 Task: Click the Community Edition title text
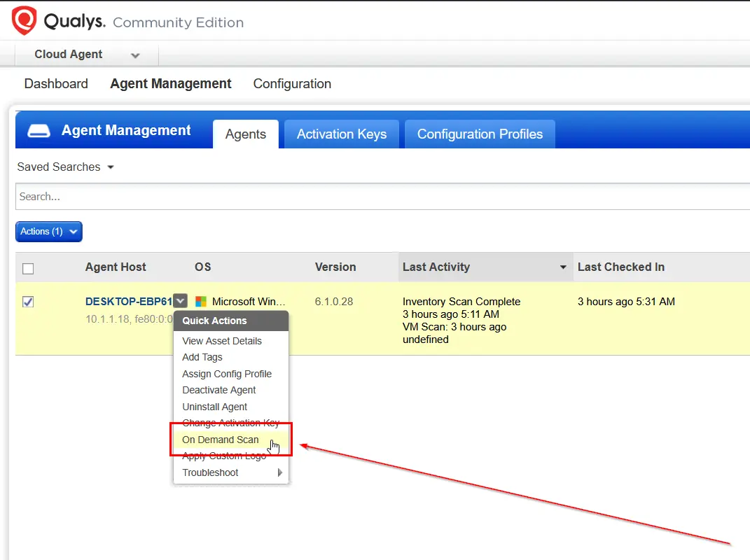coord(179,22)
